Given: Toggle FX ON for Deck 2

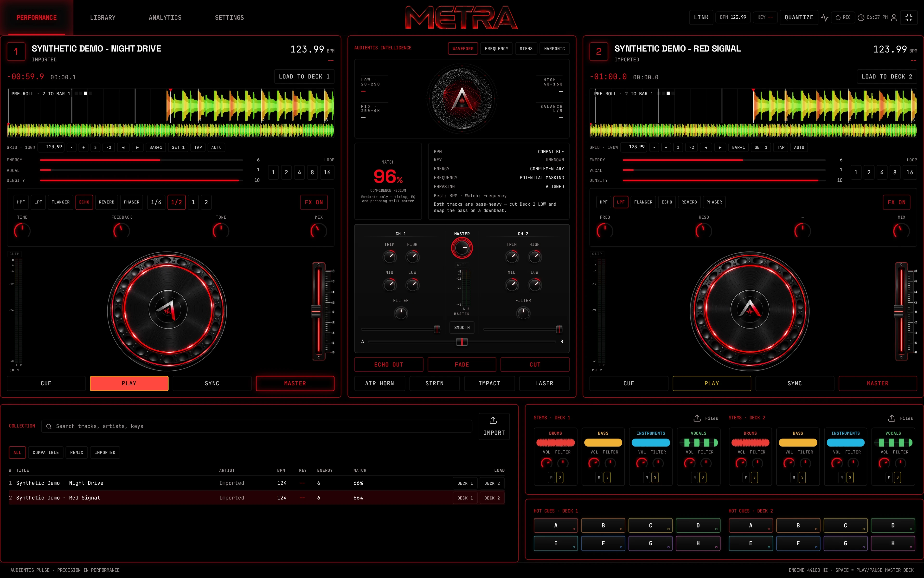Looking at the screenshot, I should 897,202.
